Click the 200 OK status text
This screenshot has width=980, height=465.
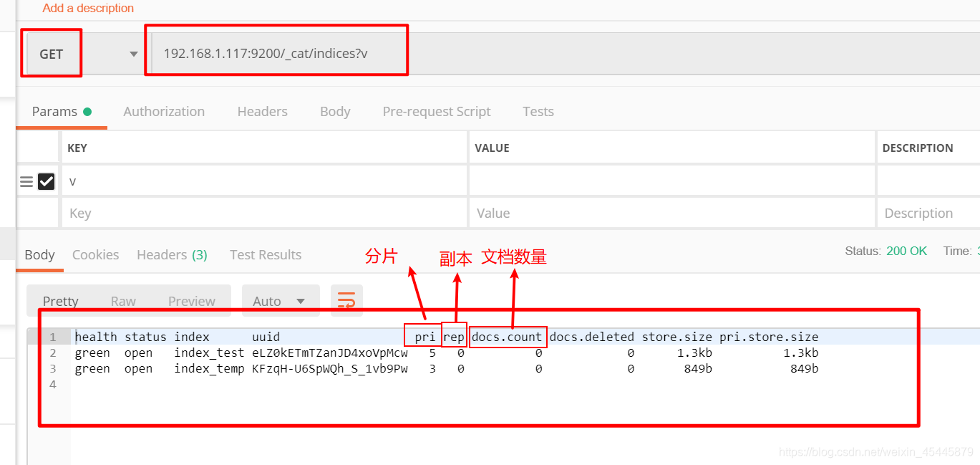click(906, 251)
